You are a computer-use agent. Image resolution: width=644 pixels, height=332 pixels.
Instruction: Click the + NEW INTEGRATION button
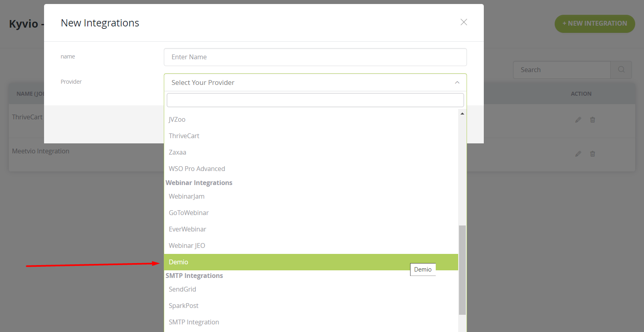click(595, 24)
